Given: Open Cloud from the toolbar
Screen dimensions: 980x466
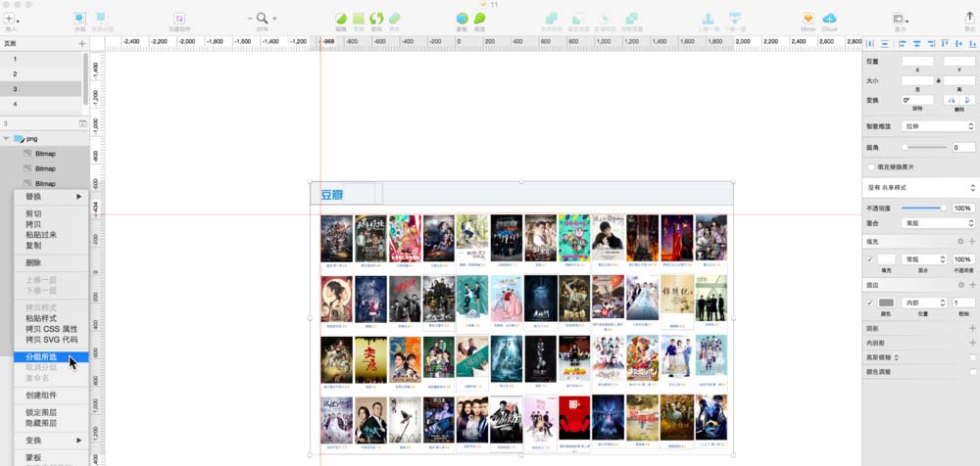Looking at the screenshot, I should click(829, 19).
